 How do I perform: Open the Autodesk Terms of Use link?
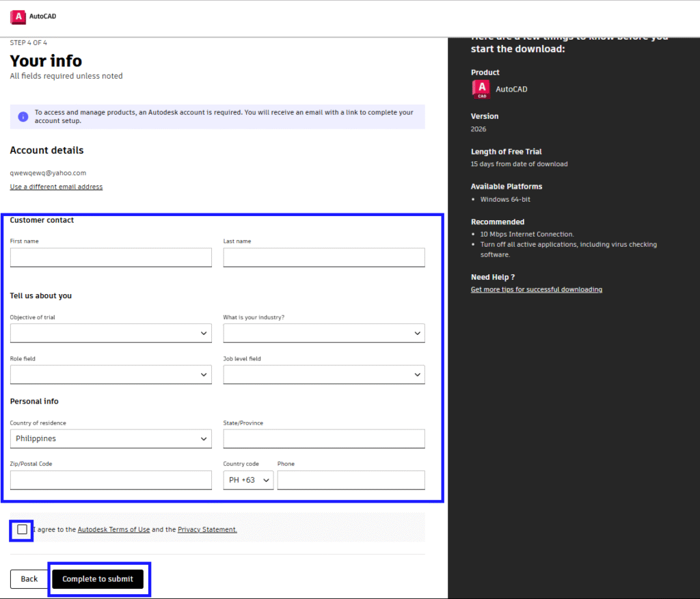pyautogui.click(x=113, y=529)
